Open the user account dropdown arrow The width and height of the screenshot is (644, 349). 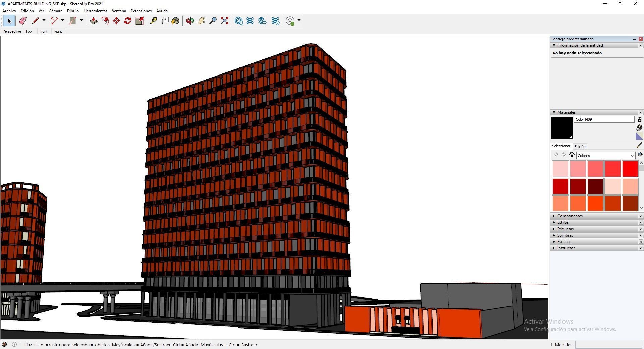tap(299, 20)
